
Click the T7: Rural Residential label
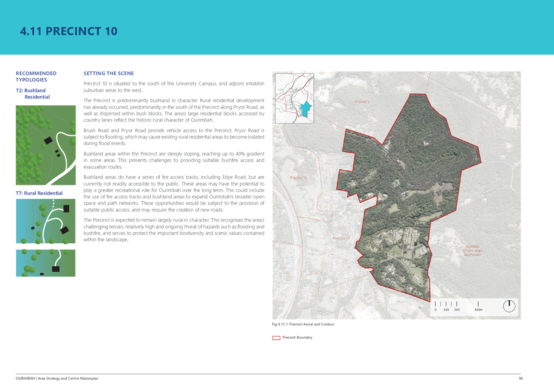coord(39,193)
